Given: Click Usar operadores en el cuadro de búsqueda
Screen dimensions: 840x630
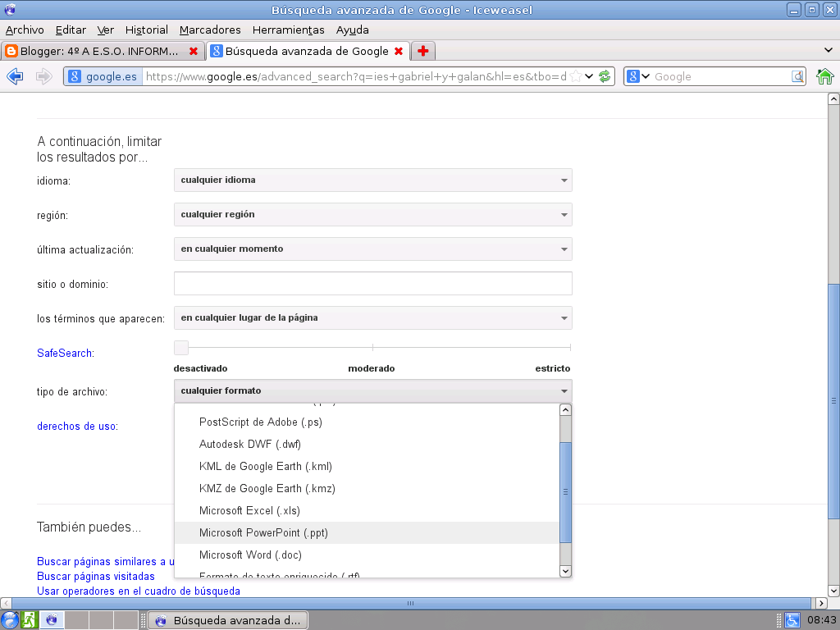Looking at the screenshot, I should (139, 591).
